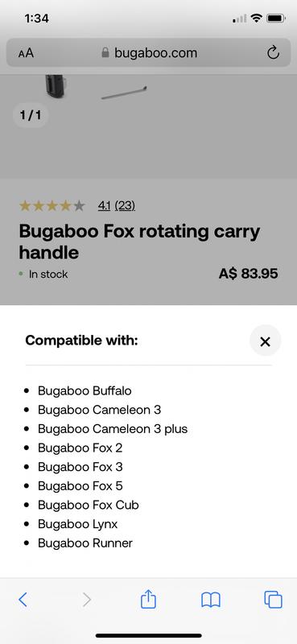
Task: Tap the Safari reload page icon
Action: (x=273, y=52)
